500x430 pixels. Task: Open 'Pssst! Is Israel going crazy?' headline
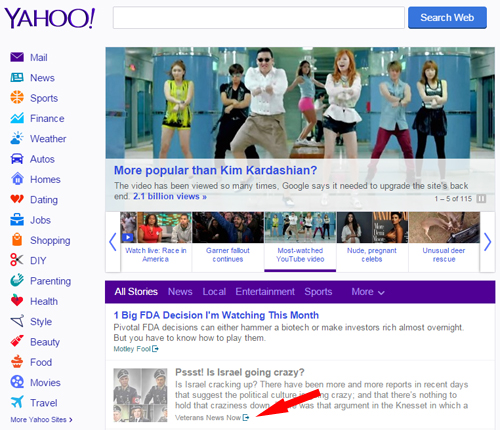(240, 372)
